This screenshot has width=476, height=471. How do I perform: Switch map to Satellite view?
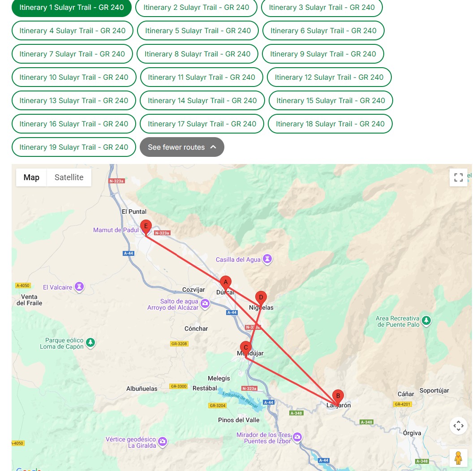pos(69,177)
